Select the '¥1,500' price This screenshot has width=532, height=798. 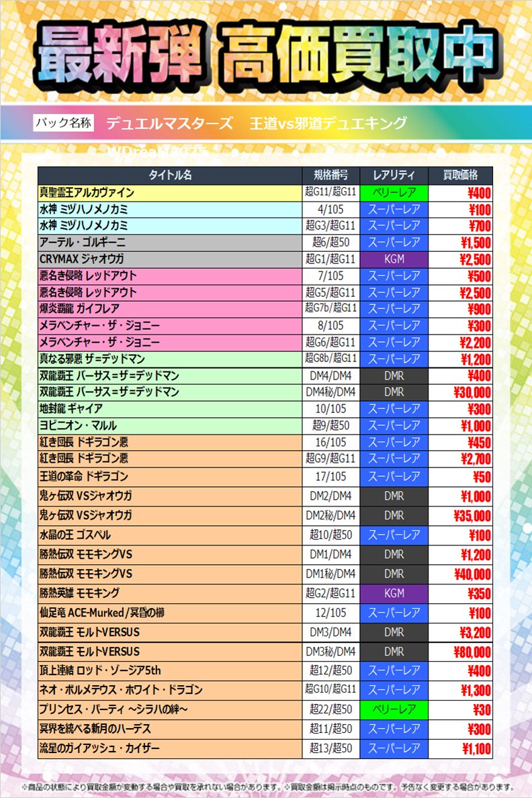tap(476, 242)
